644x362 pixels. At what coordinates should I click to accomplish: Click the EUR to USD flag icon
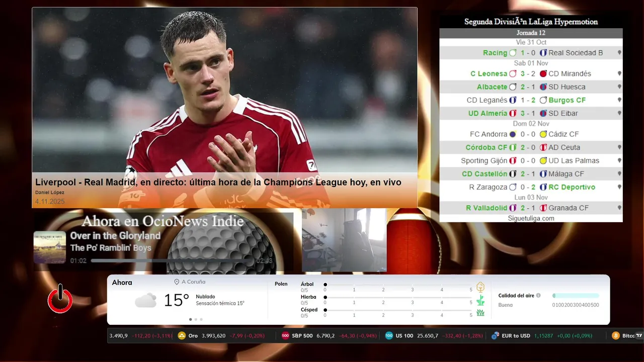[495, 335]
